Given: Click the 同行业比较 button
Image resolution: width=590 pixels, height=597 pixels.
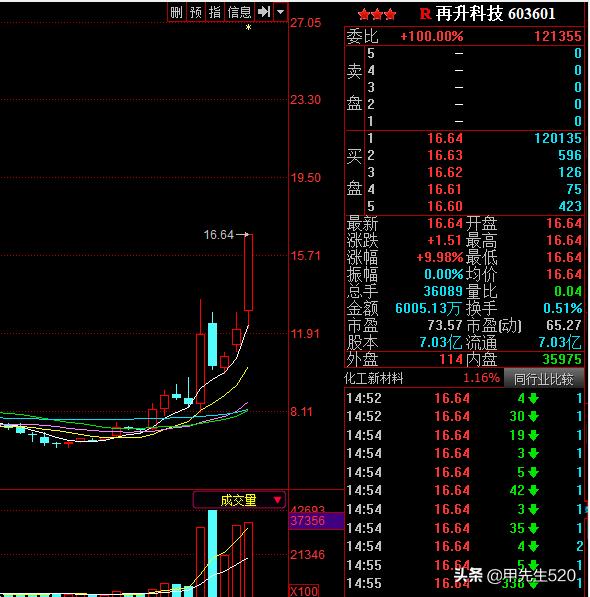Looking at the screenshot, I should 543,379.
